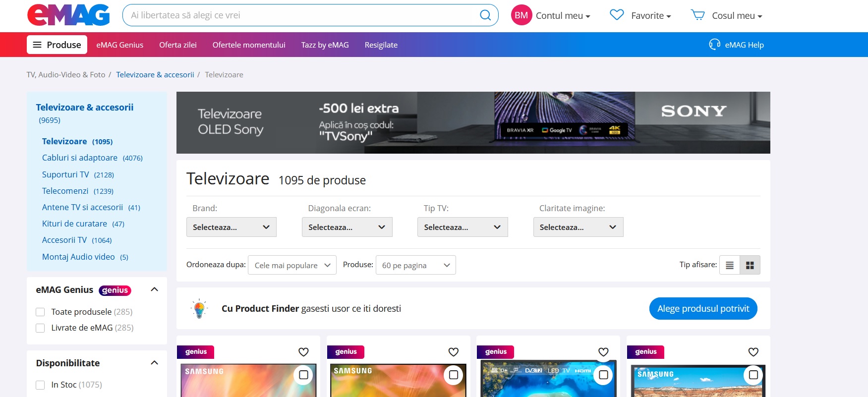This screenshot has width=868, height=397.
Task: Tick compare checkbox on first Samsung TV
Action: (x=303, y=375)
